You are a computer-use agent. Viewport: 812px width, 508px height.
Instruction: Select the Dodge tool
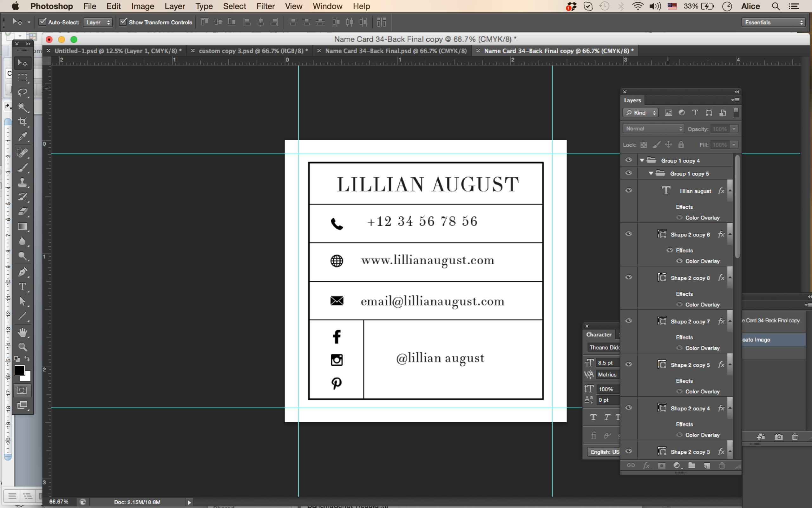(x=23, y=256)
